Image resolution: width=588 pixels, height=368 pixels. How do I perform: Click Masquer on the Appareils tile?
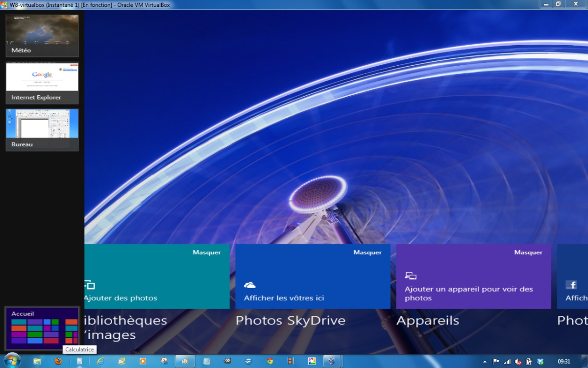point(528,252)
